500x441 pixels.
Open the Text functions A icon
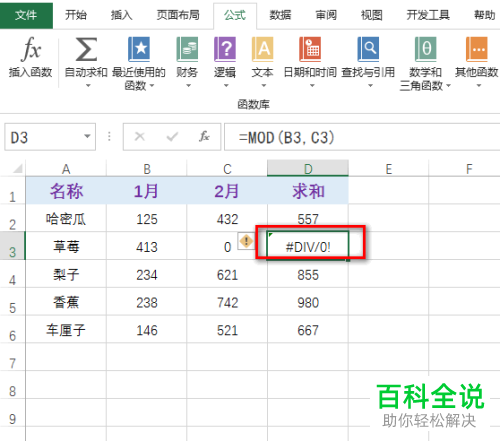pos(263,49)
